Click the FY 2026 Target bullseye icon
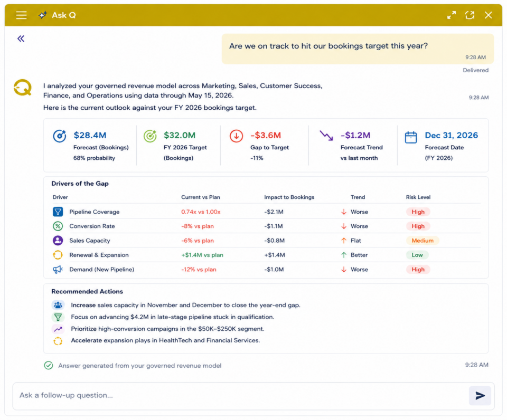The height and width of the screenshot is (420, 507). (x=150, y=136)
